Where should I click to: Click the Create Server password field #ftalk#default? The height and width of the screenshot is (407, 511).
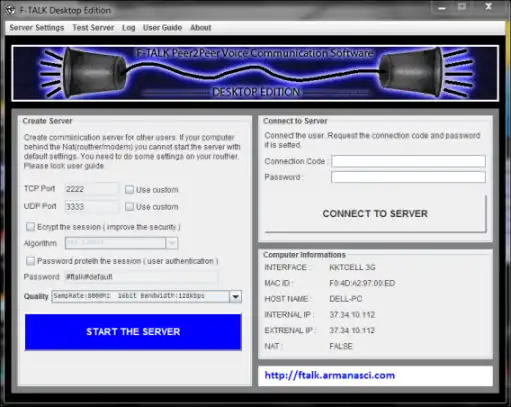(142, 277)
